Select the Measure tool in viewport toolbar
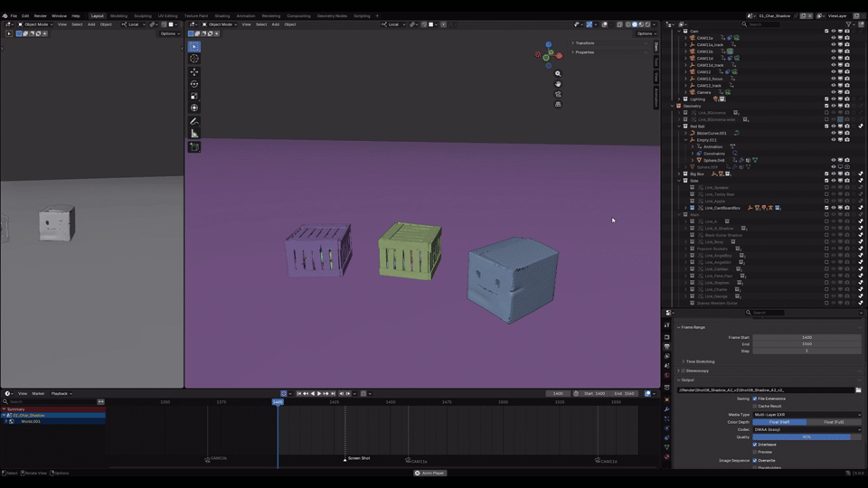The width and height of the screenshot is (868, 488). click(x=194, y=134)
